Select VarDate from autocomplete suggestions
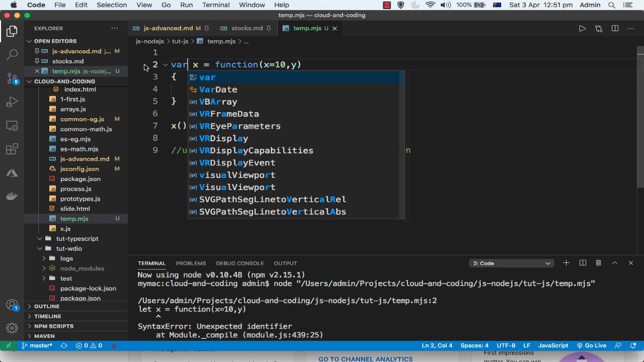644x362 pixels. (x=296, y=89)
